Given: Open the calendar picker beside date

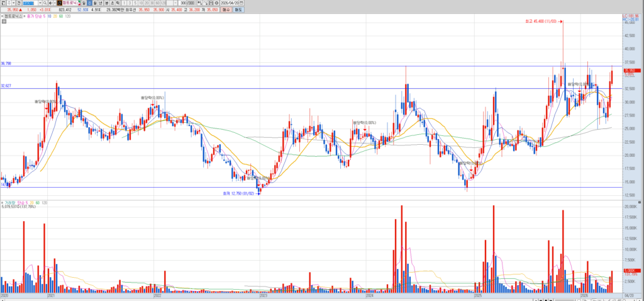Looking at the screenshot, I should pos(241,3).
